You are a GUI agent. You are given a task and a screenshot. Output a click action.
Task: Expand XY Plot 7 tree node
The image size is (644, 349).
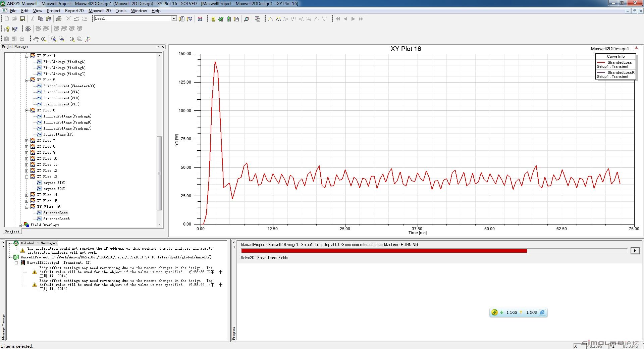click(x=27, y=141)
